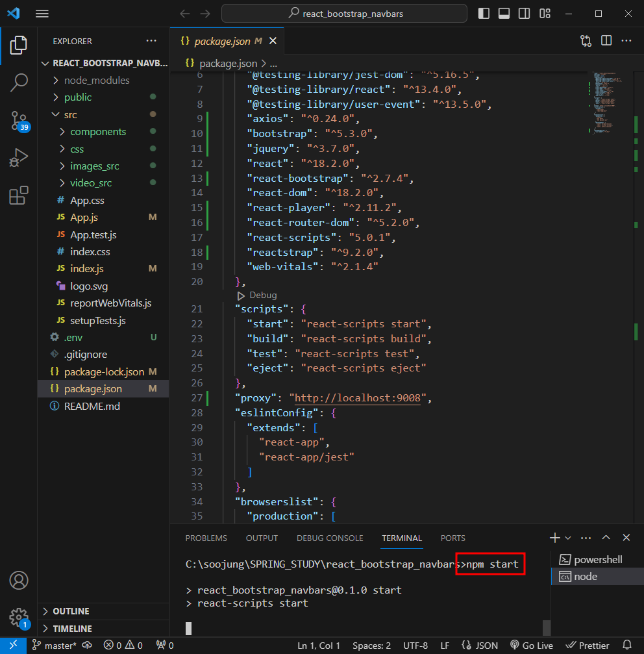Open the Customize Layout icon
This screenshot has height=654, width=644.
545,14
